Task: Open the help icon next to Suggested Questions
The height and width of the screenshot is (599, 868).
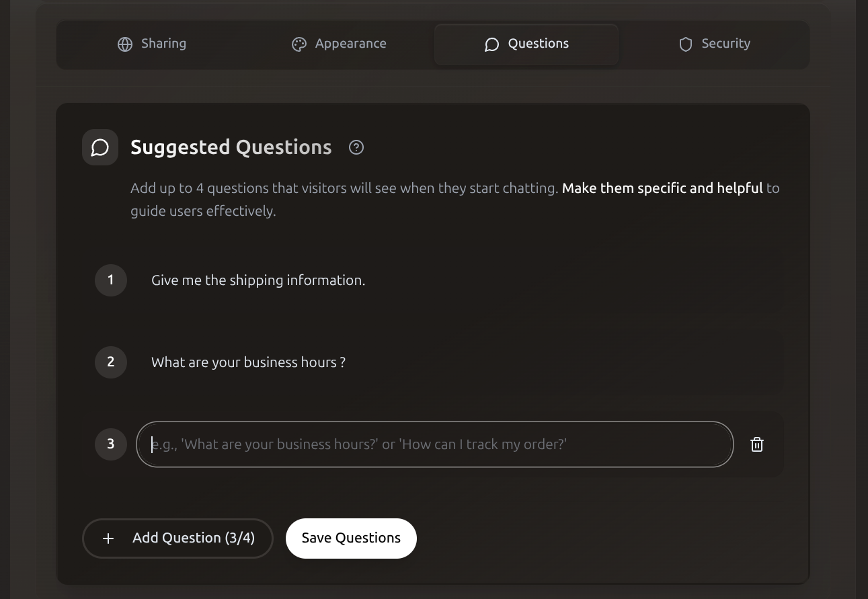Action: [356, 147]
